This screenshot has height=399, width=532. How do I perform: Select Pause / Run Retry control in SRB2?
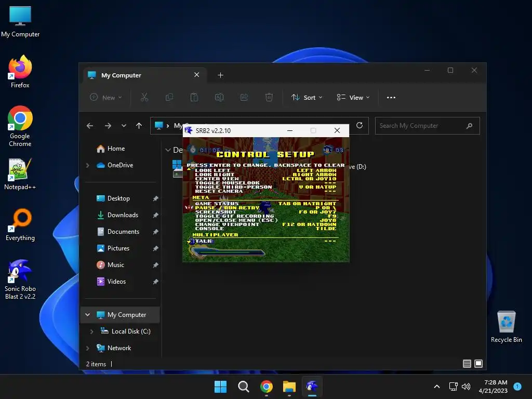[265, 208]
